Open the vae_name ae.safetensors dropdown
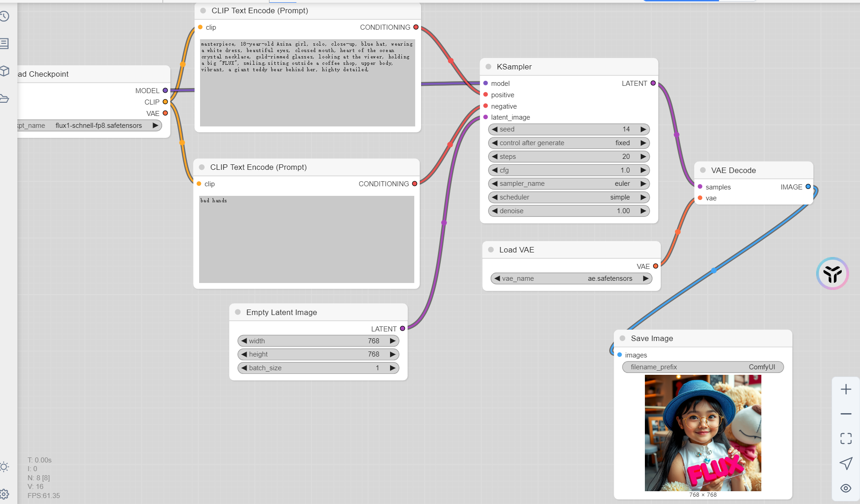This screenshot has height=504, width=860. coord(571,278)
